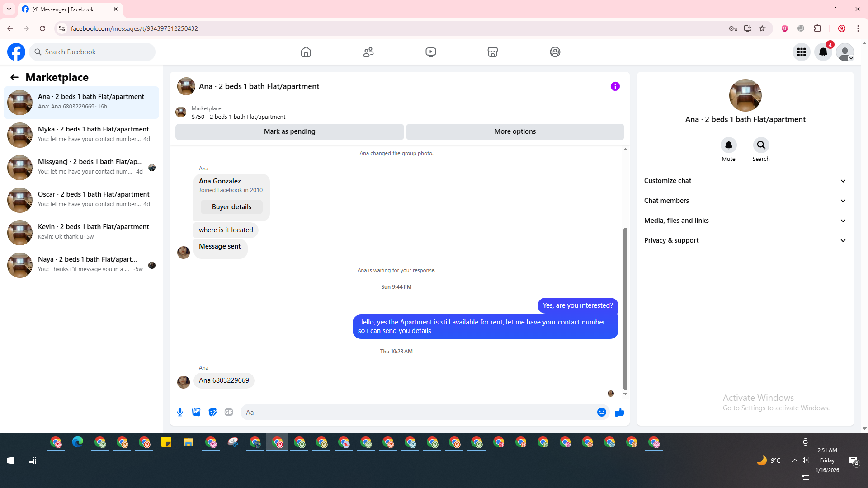Open the sticker picker icon
The height and width of the screenshot is (488, 868).
pyautogui.click(x=212, y=412)
